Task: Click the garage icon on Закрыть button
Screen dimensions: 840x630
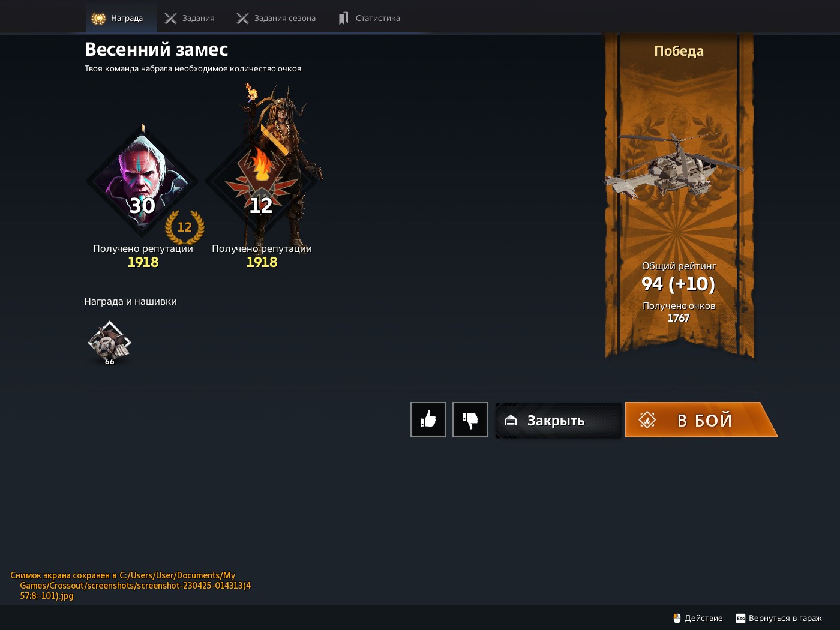Action: click(x=511, y=421)
